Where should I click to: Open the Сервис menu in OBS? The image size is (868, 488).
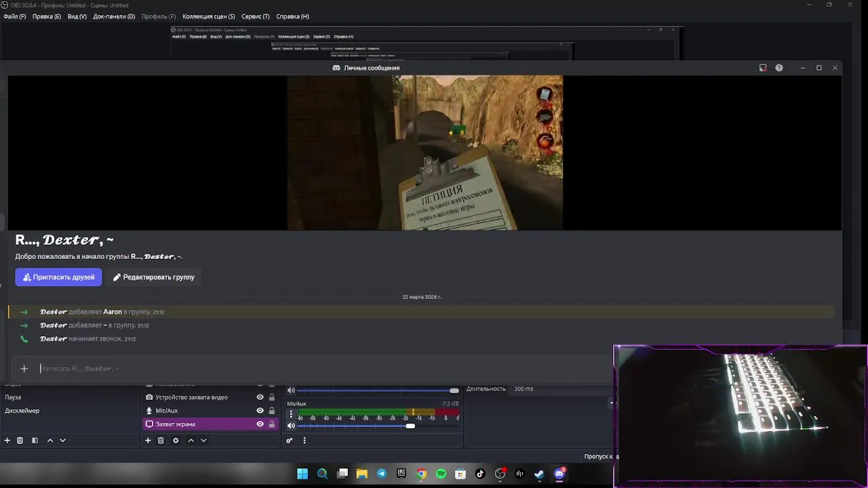tap(255, 16)
